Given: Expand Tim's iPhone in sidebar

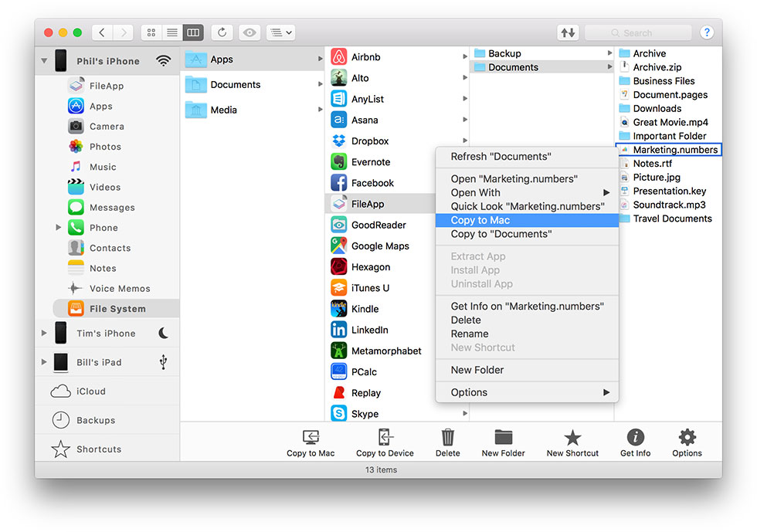Looking at the screenshot, I should pos(43,334).
